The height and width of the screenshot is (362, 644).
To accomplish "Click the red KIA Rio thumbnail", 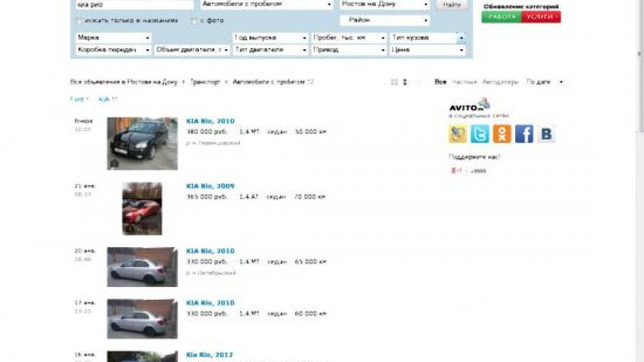I will pyautogui.click(x=142, y=209).
